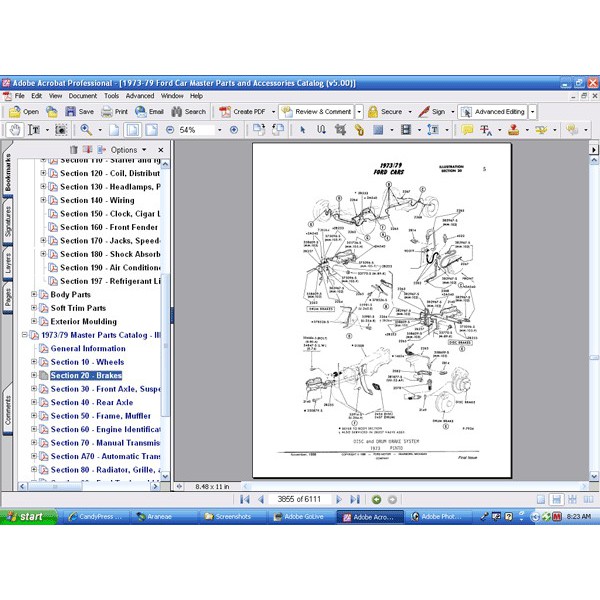The width and height of the screenshot is (600, 600).
Task: Choose the Select Object arrow tool
Action: [302, 130]
